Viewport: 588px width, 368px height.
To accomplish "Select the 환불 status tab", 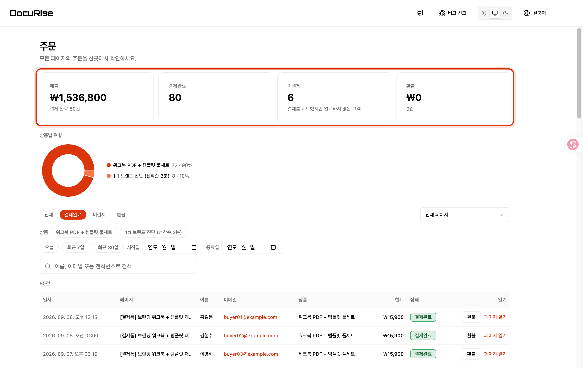I will click(121, 215).
